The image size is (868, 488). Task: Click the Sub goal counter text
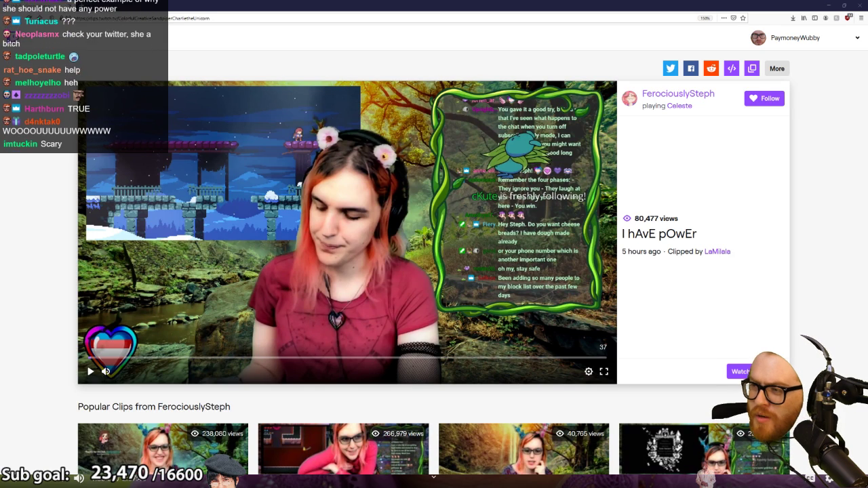(x=102, y=474)
